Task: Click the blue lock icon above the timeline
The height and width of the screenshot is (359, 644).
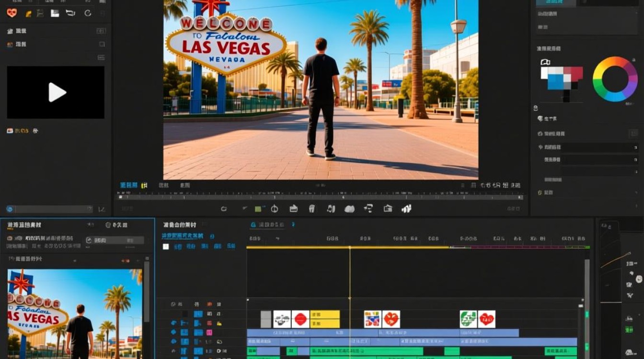Action: coord(253,224)
